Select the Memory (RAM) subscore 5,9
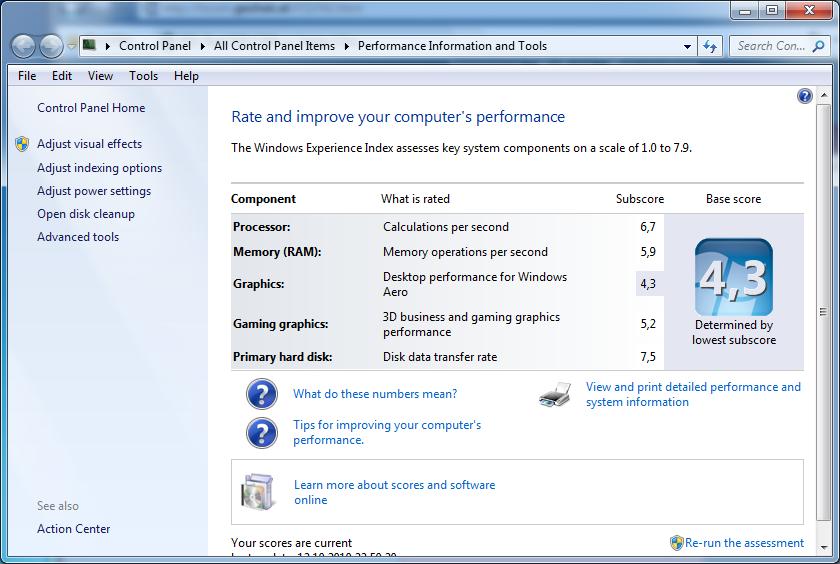Image resolution: width=840 pixels, height=564 pixels. click(x=648, y=252)
